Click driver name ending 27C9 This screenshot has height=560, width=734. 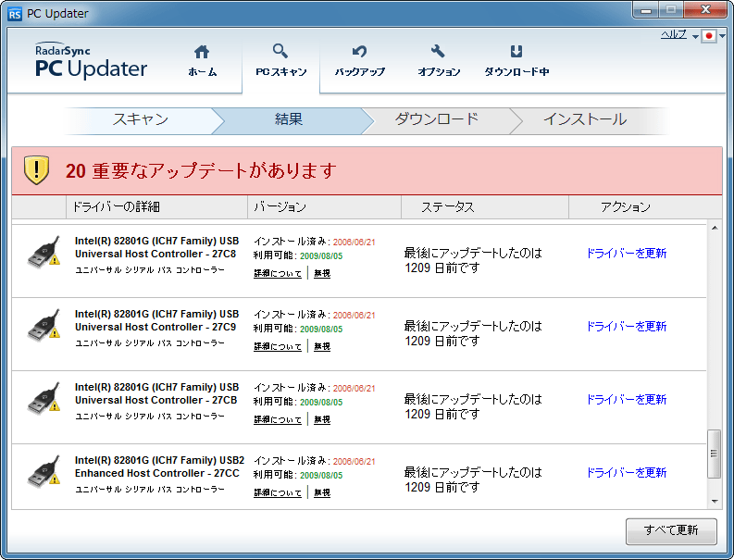[156, 320]
